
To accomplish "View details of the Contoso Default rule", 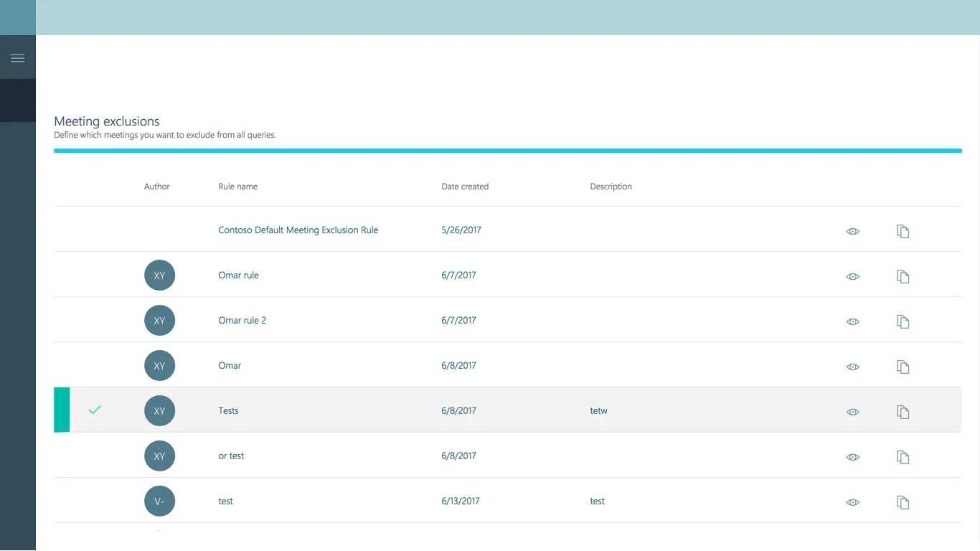I will coord(852,231).
